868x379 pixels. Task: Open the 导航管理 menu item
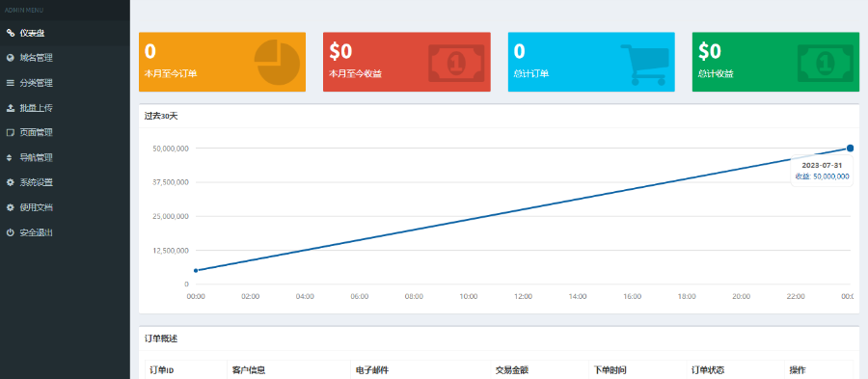pos(65,158)
